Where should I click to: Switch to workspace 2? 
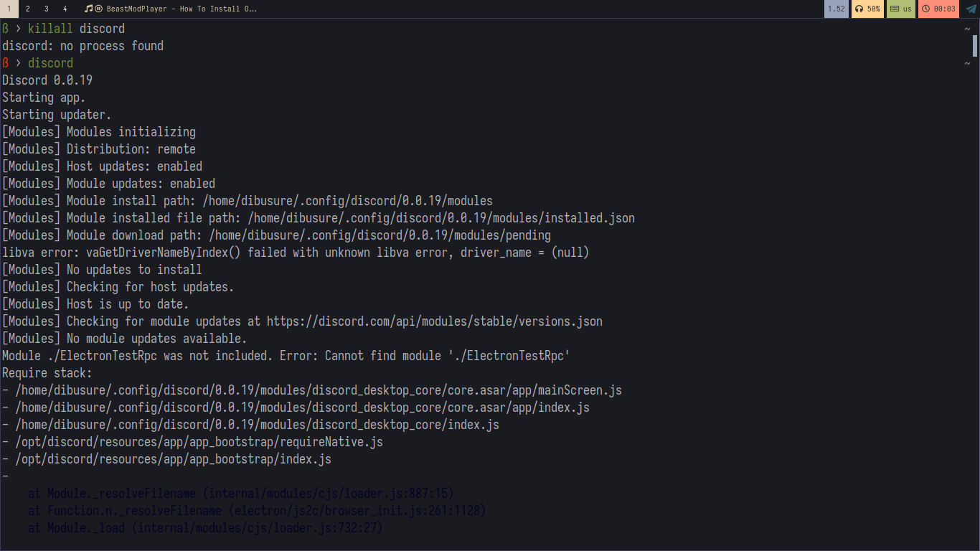[x=27, y=9]
